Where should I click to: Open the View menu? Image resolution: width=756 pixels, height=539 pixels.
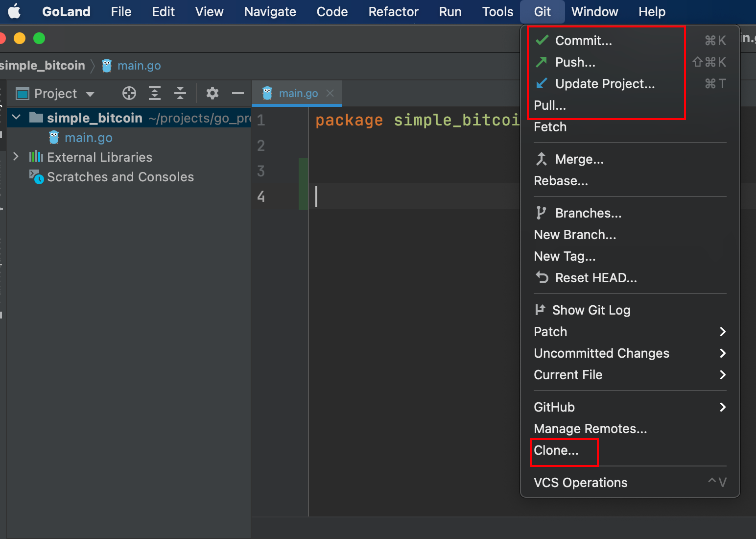pos(209,11)
